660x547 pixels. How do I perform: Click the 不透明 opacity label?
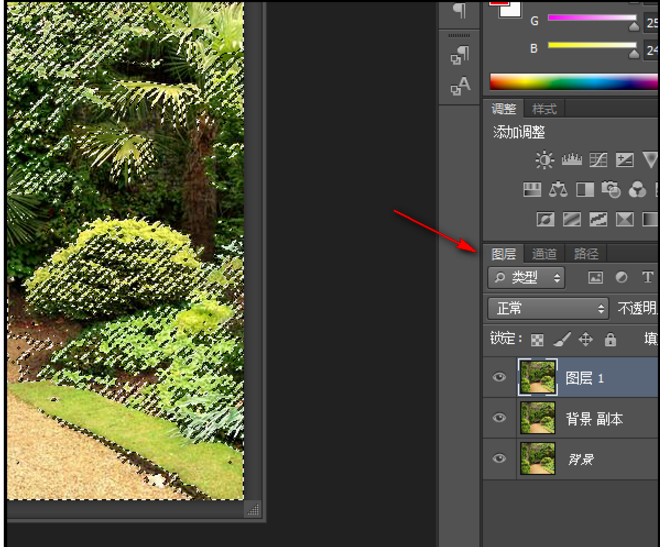(x=637, y=308)
